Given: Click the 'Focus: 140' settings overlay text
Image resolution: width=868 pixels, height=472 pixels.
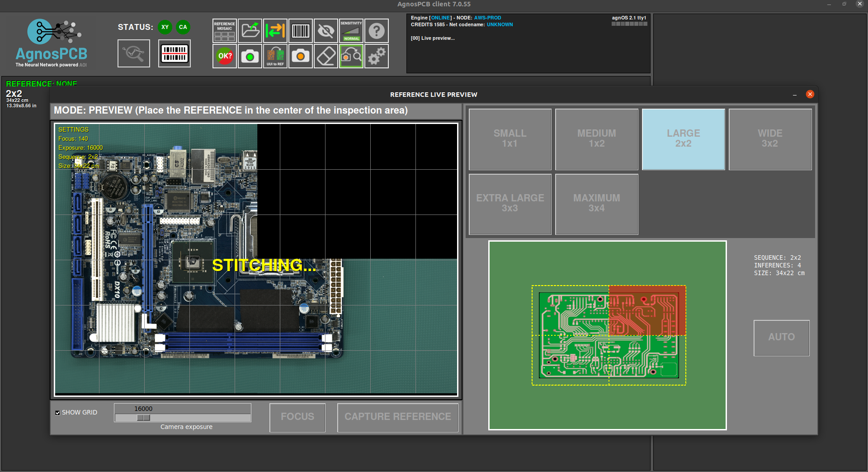Looking at the screenshot, I should 73,139.
